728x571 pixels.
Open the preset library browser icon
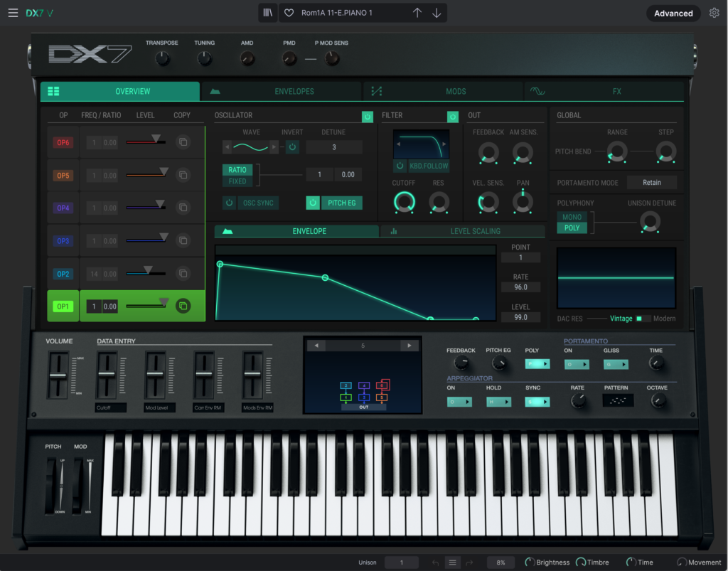coord(267,13)
